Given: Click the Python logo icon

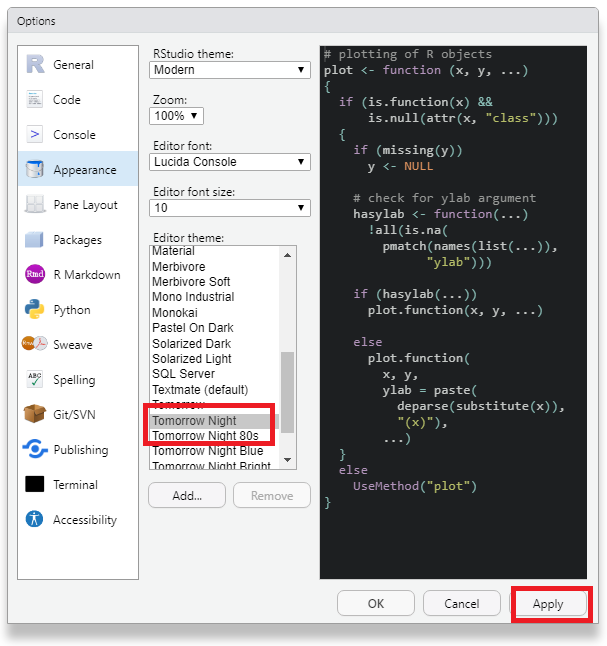Looking at the screenshot, I should click(35, 309).
